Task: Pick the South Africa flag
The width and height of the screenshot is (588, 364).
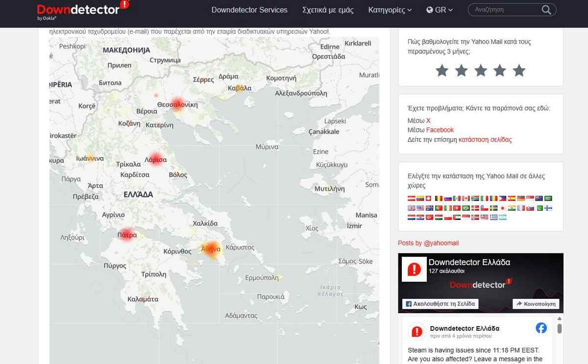Action: tap(475, 198)
